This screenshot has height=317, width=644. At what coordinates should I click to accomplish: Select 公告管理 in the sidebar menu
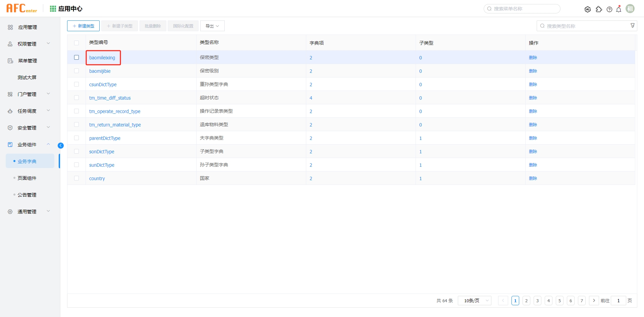(27, 195)
